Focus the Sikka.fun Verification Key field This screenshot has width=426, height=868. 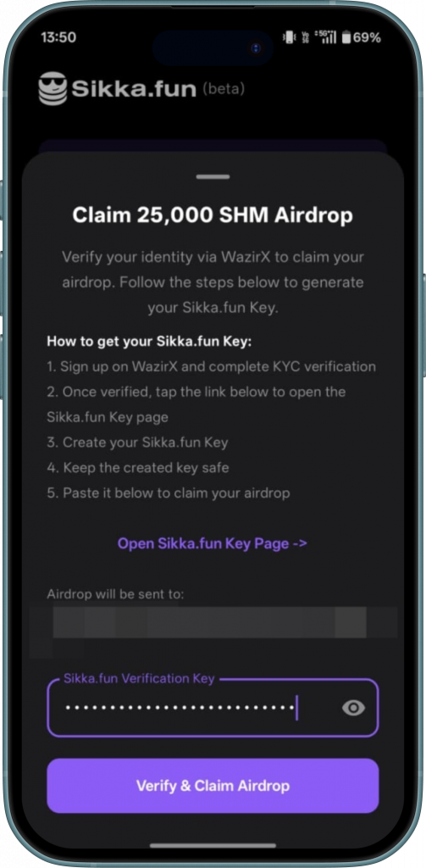point(213,708)
